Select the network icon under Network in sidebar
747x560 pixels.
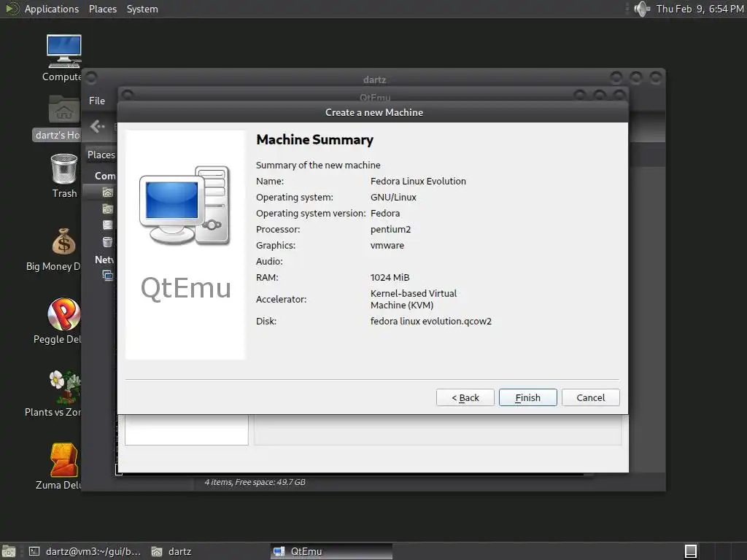pyautogui.click(x=108, y=275)
